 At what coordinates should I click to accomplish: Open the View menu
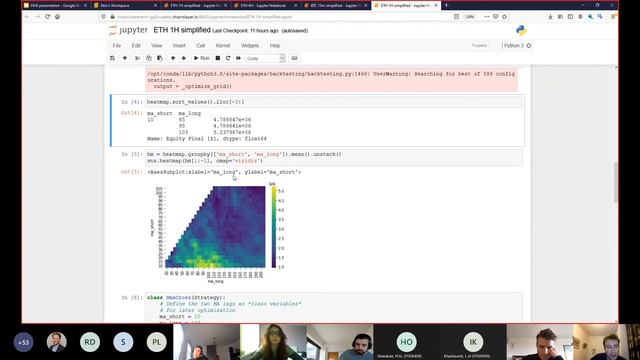point(157,46)
